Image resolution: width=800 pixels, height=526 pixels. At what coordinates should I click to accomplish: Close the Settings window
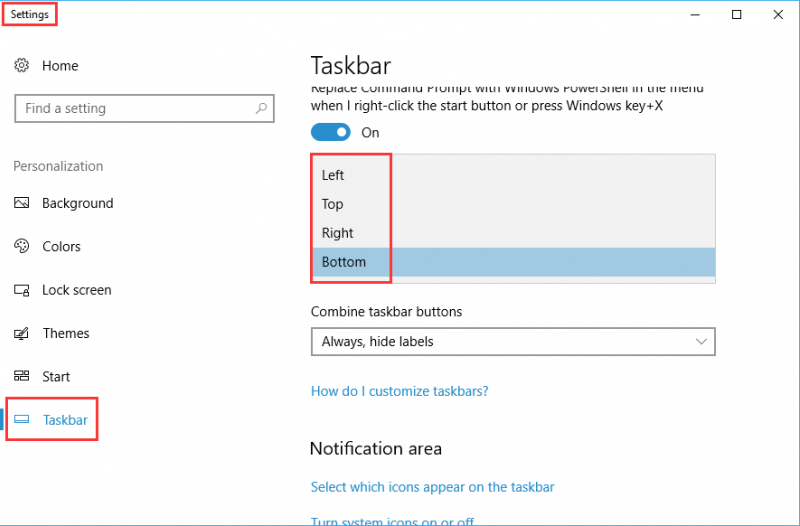[x=778, y=14]
